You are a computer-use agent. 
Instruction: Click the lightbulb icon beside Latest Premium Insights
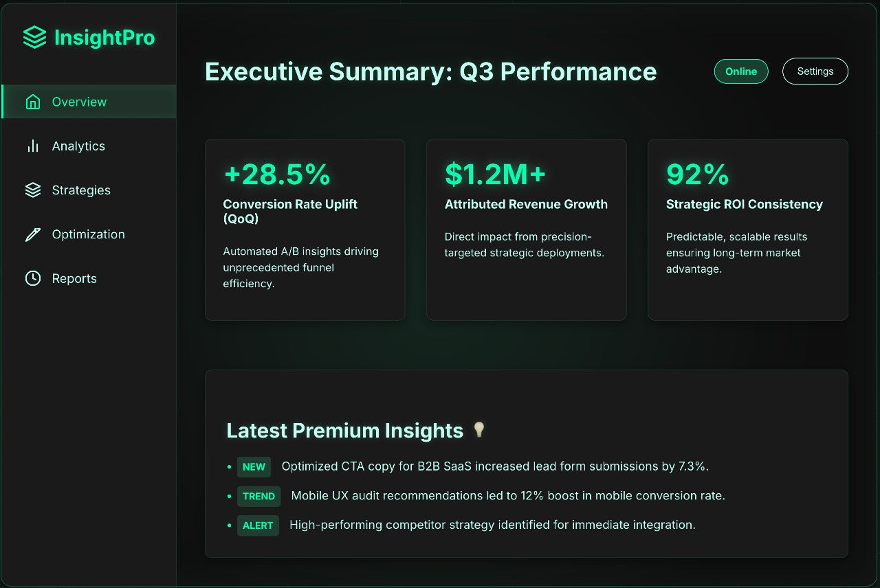[x=479, y=430]
